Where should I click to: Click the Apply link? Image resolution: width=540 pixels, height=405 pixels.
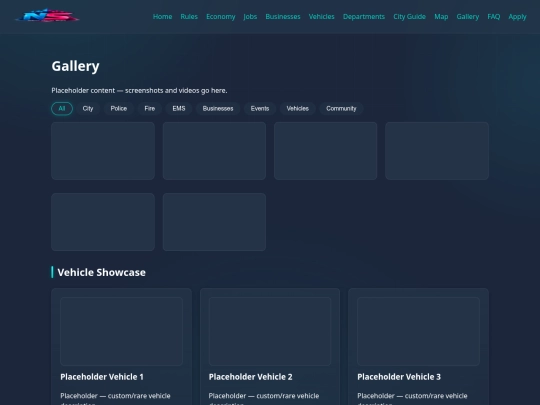pos(517,17)
